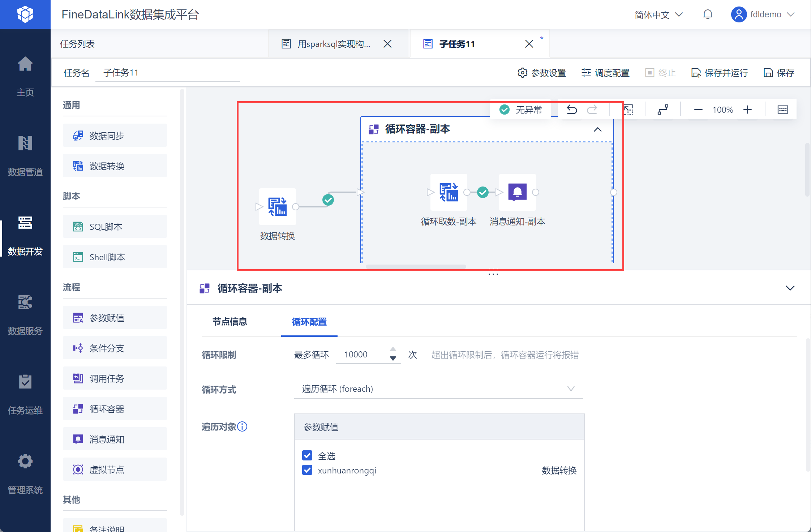Open the keyboard shortcuts icon
This screenshot has height=532, width=811.
click(x=782, y=110)
